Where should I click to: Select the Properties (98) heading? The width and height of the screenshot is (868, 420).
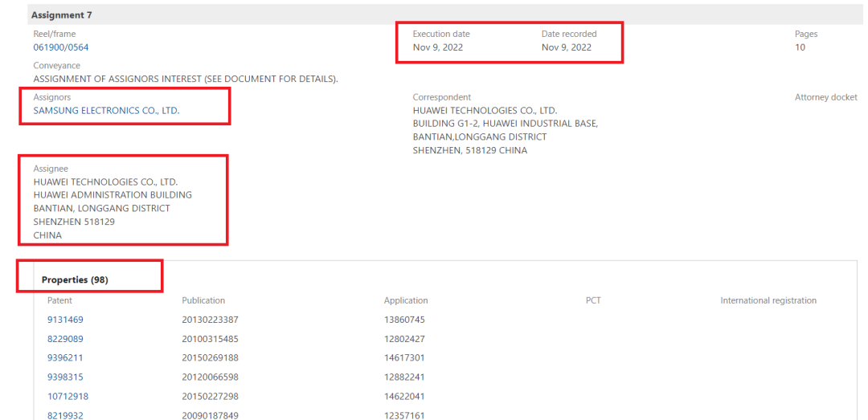pos(75,280)
